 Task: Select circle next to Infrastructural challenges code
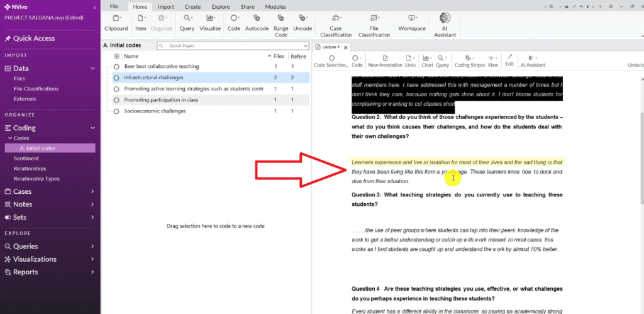point(116,77)
